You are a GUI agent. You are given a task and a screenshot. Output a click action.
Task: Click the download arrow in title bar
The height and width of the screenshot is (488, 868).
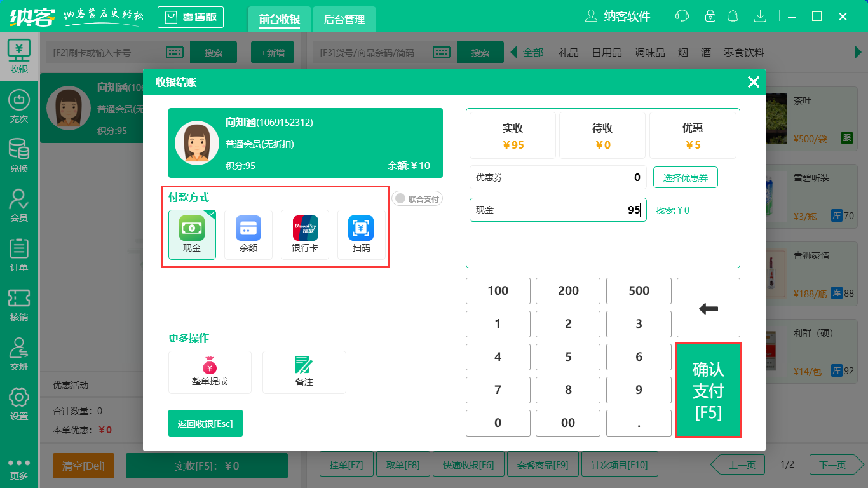click(759, 16)
